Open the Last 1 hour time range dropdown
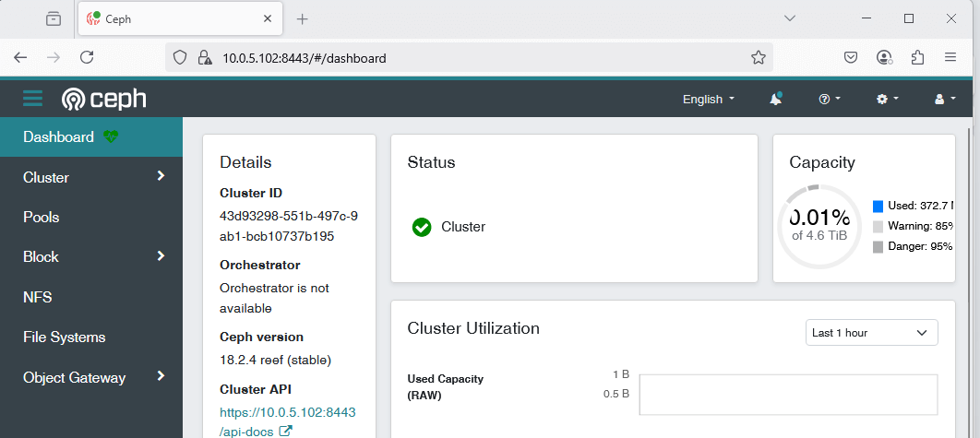Viewport: 980px width, 438px height. point(871,332)
